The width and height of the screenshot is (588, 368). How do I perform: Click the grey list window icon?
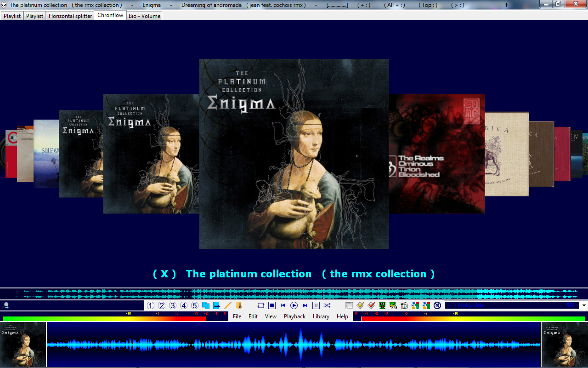click(349, 305)
